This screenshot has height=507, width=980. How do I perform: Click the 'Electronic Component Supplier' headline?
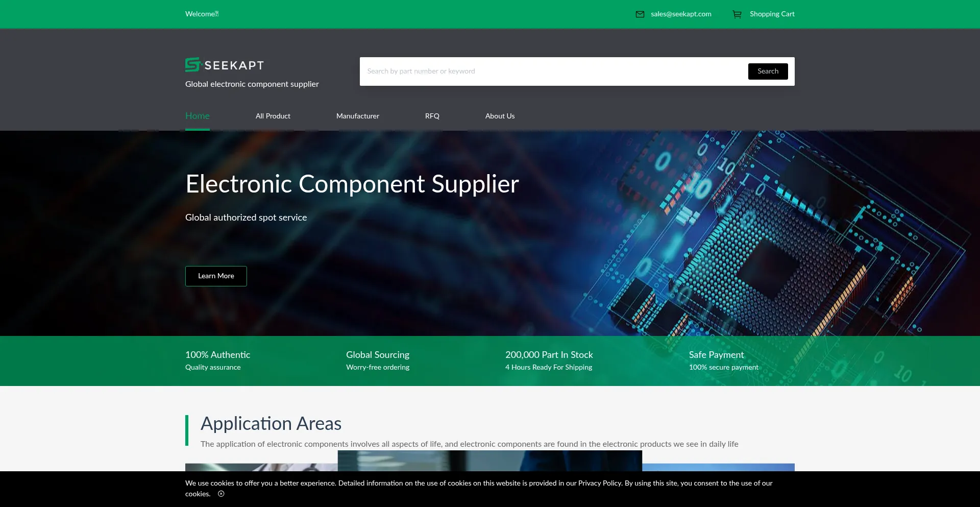click(x=352, y=184)
